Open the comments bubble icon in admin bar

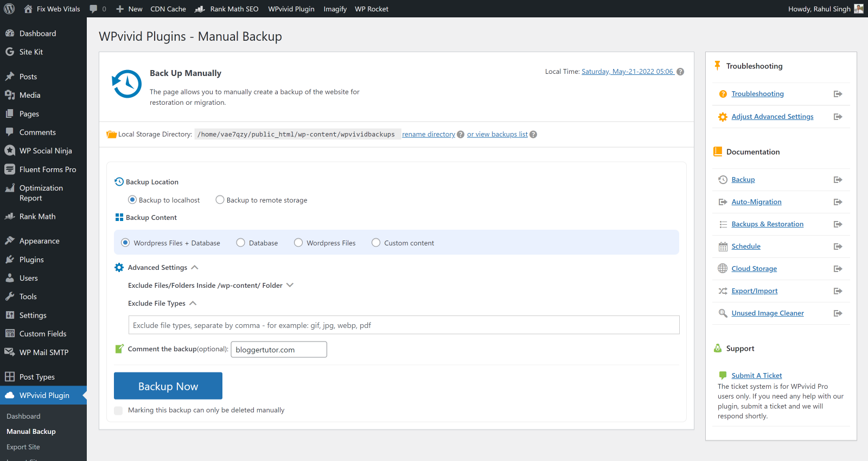[93, 9]
